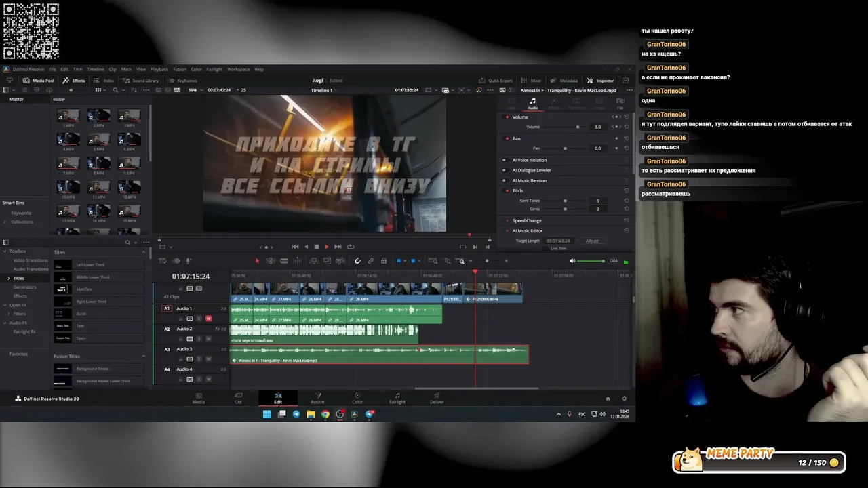Add a keyframe for Pan parameter
The width and height of the screenshot is (868, 488).
(x=616, y=148)
